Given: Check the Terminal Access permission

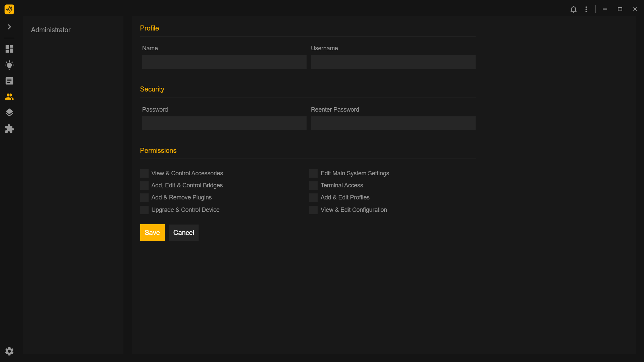Looking at the screenshot, I should pyautogui.click(x=313, y=185).
